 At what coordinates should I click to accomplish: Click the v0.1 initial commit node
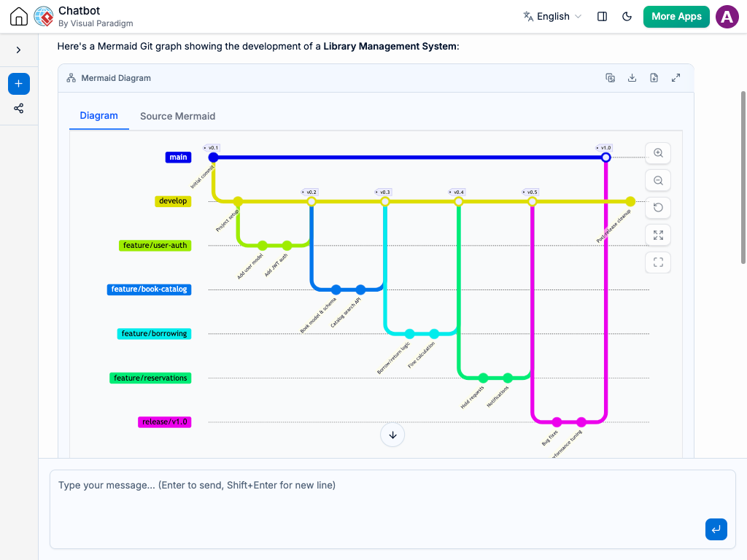click(214, 157)
